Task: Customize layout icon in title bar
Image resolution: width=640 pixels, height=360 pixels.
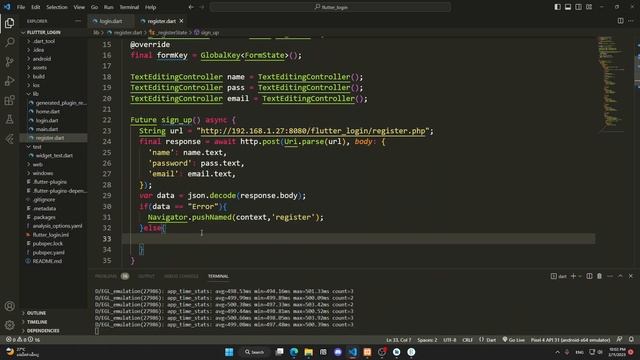Action: (589, 7)
